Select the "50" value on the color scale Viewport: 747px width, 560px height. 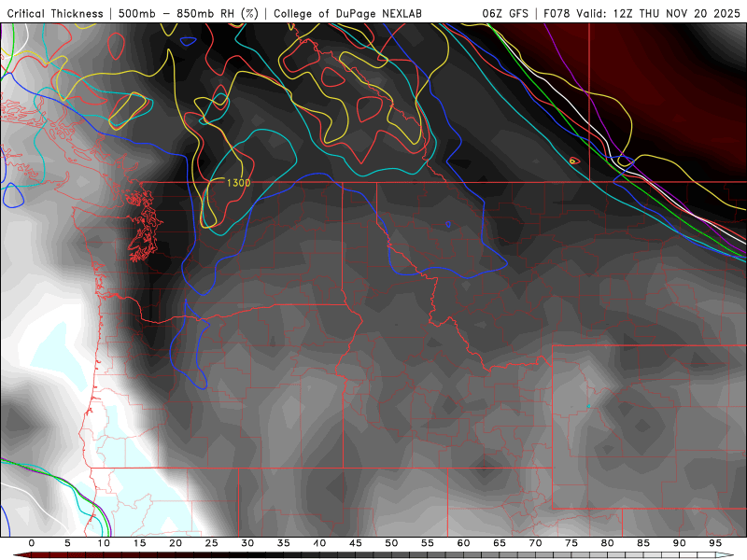click(391, 543)
